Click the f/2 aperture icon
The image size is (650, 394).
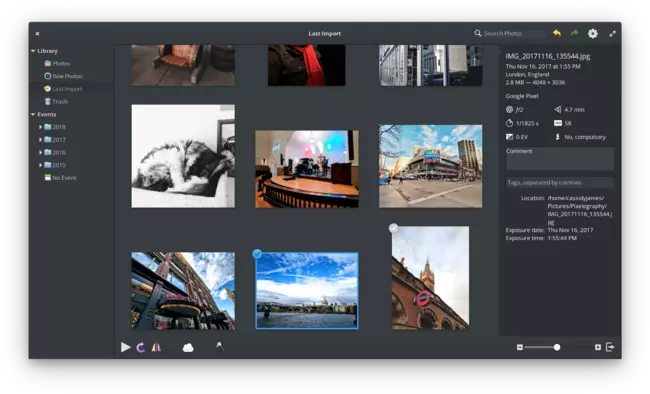pyautogui.click(x=509, y=109)
